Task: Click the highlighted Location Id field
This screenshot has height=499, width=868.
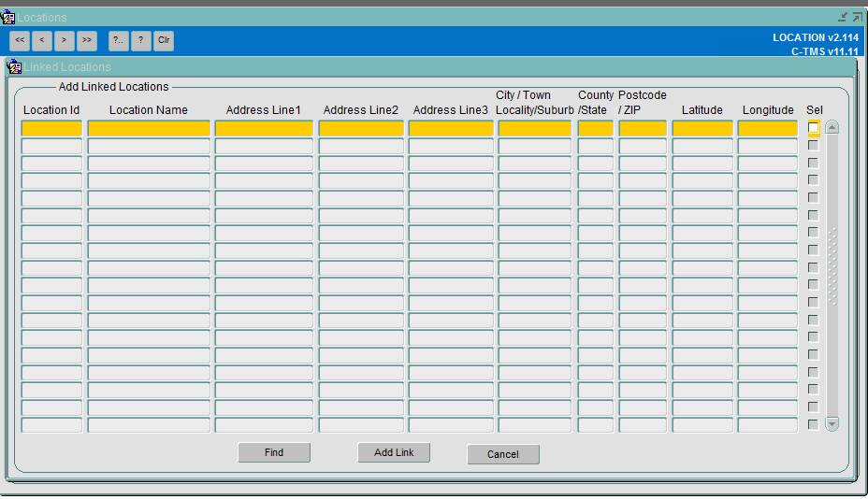Action: [51, 128]
